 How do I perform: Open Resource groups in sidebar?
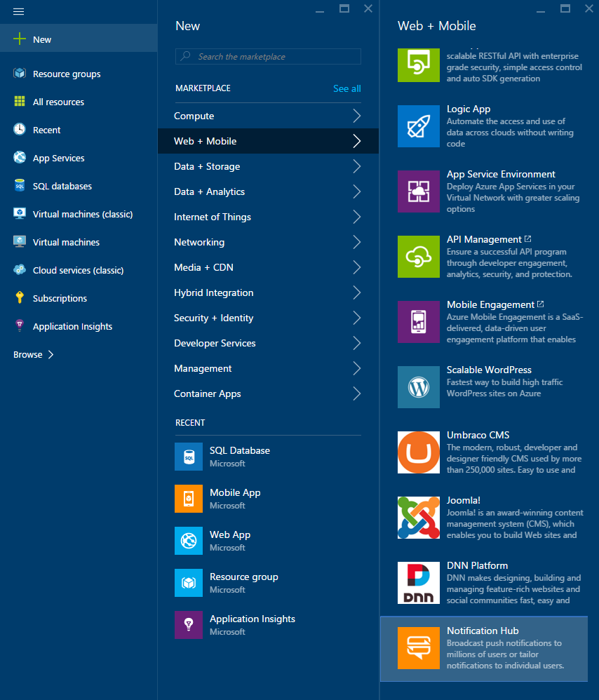(79, 74)
